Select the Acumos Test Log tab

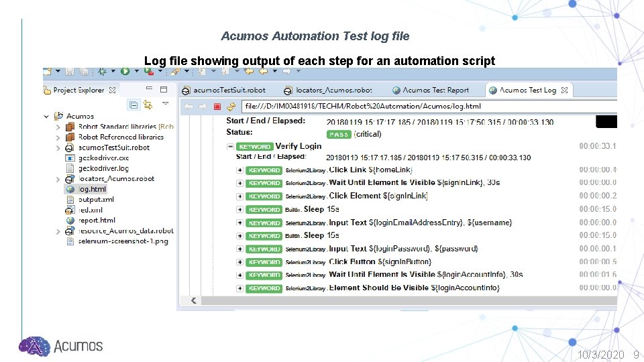[528, 90]
